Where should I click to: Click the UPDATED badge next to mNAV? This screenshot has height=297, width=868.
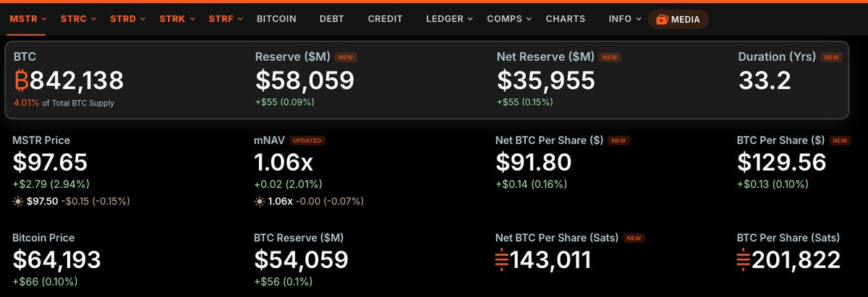pos(308,140)
